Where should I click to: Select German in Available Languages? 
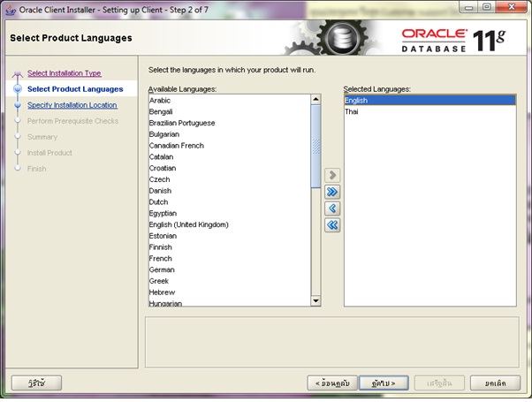click(x=230, y=269)
